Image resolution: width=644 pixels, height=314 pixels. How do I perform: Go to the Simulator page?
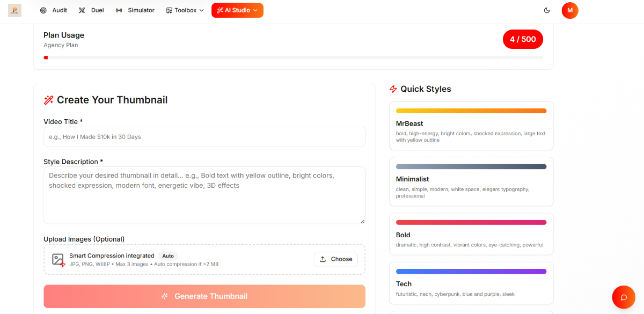[x=135, y=10]
